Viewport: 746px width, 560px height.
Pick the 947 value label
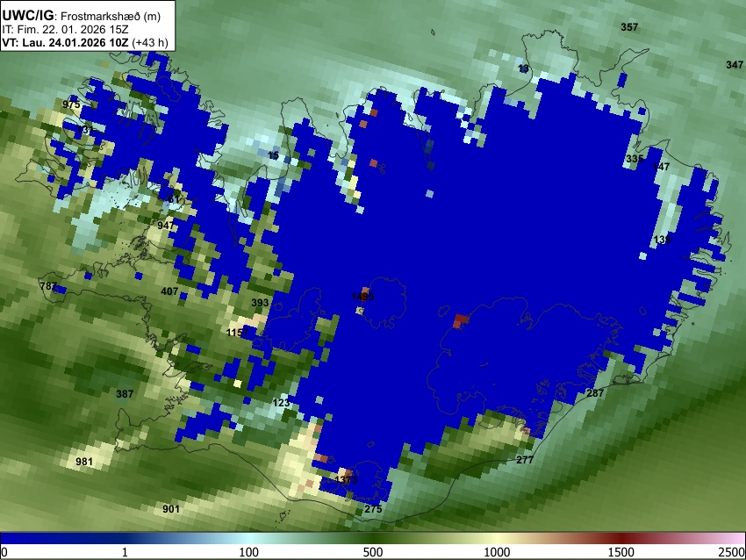(166, 225)
